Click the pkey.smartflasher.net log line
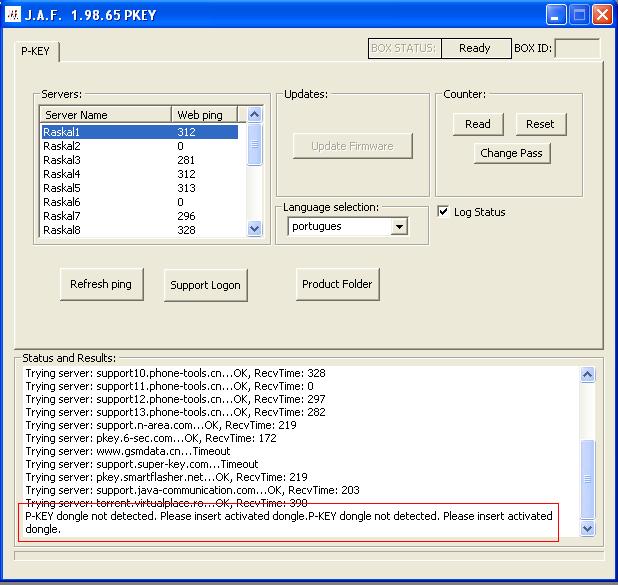Image resolution: width=618 pixels, height=585 pixels. [166, 477]
